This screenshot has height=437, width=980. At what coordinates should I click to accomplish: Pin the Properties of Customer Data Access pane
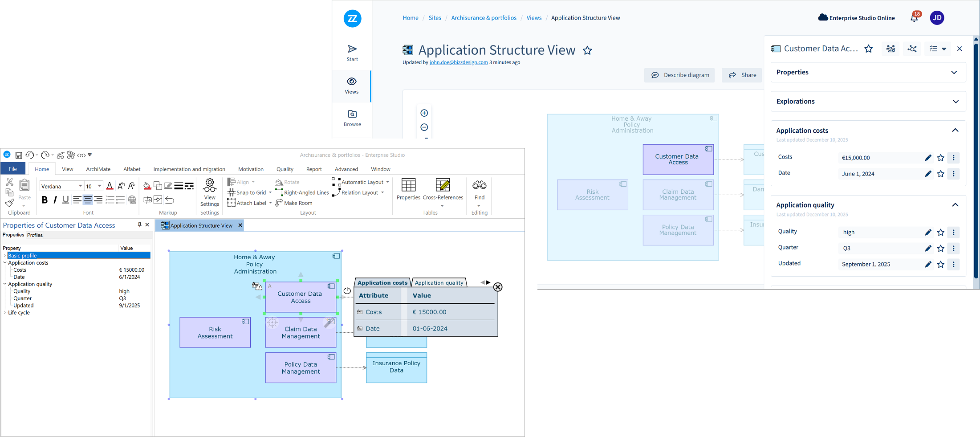coord(140,225)
